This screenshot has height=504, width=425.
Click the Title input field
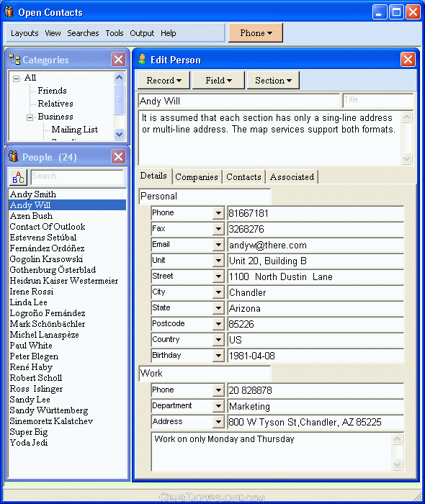point(377,100)
